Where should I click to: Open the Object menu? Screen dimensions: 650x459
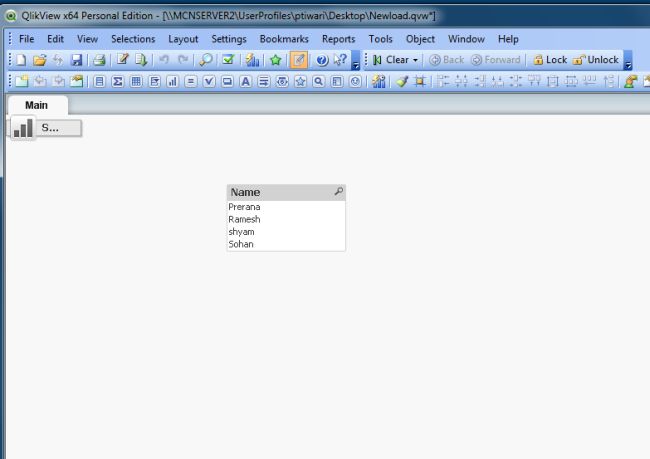coord(420,39)
